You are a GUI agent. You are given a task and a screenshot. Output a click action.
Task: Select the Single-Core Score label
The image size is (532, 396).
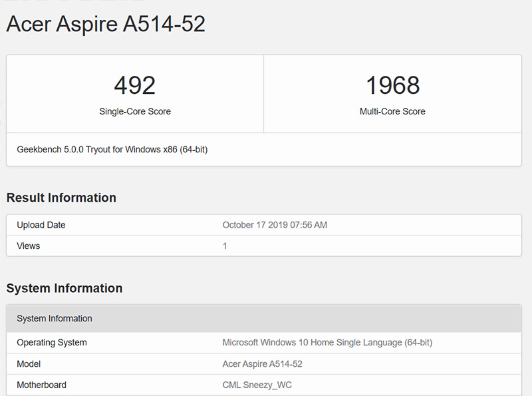135,111
